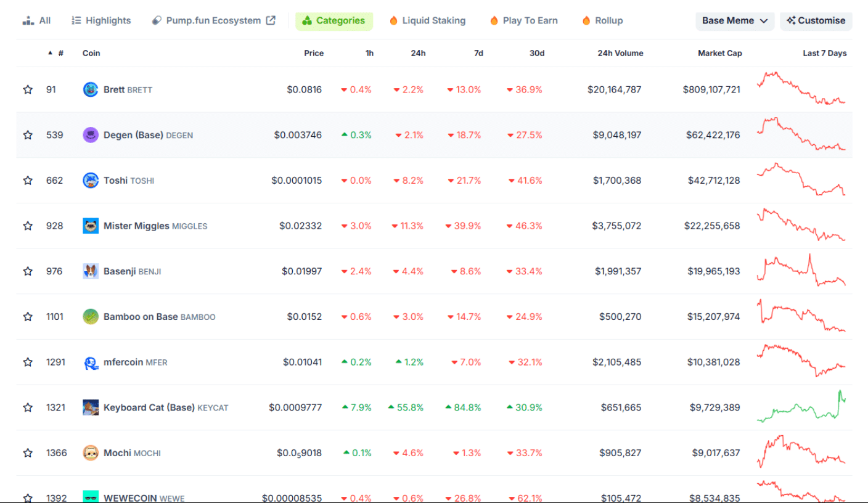Screen dimensions: 868x503
Task: Click the Mochi cat face icon
Action: click(x=91, y=453)
